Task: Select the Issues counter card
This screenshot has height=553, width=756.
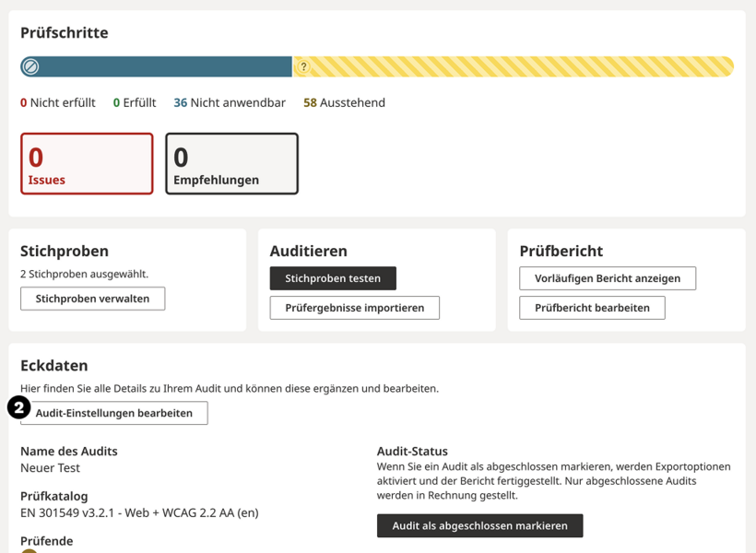Action: click(87, 163)
